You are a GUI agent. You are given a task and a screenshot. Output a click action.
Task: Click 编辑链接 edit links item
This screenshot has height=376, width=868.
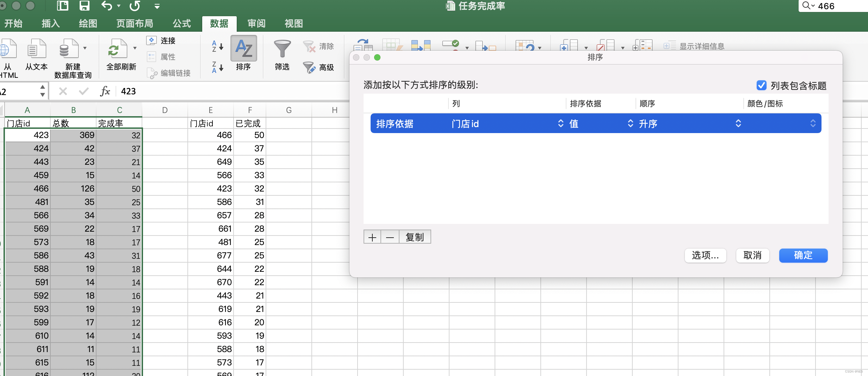click(x=169, y=73)
